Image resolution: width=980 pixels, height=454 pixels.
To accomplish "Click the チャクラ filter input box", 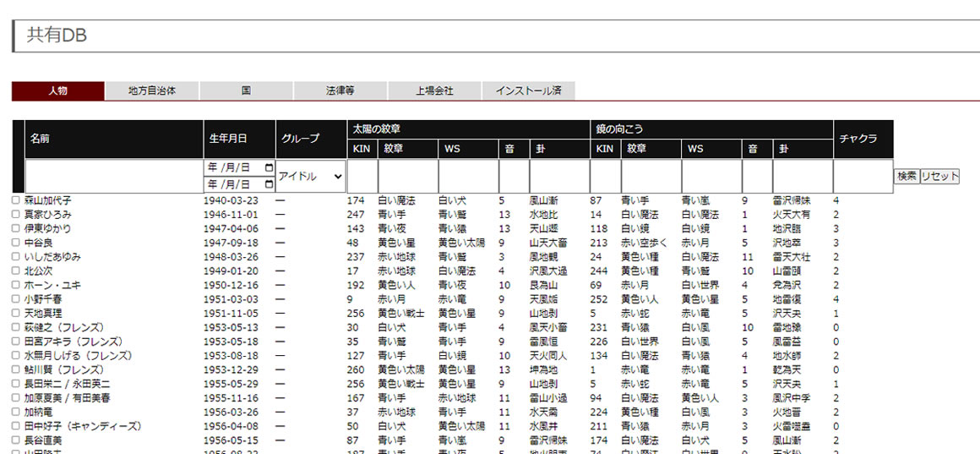I will tap(863, 176).
